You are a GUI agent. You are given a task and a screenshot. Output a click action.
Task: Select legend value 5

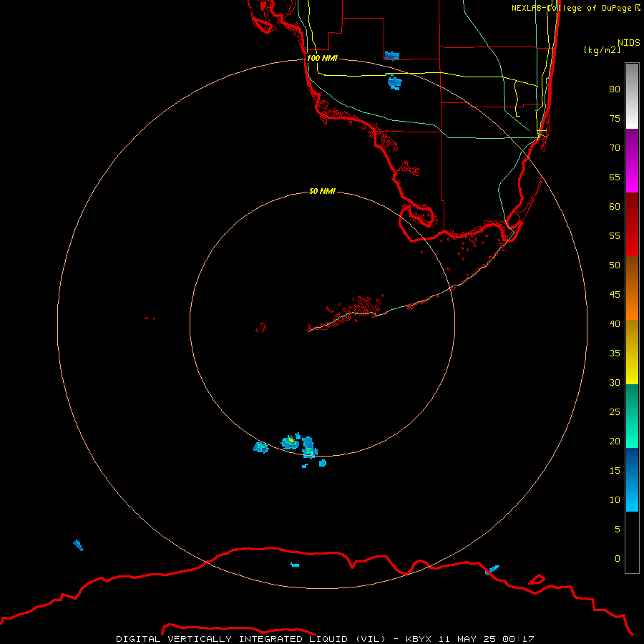tap(618, 529)
